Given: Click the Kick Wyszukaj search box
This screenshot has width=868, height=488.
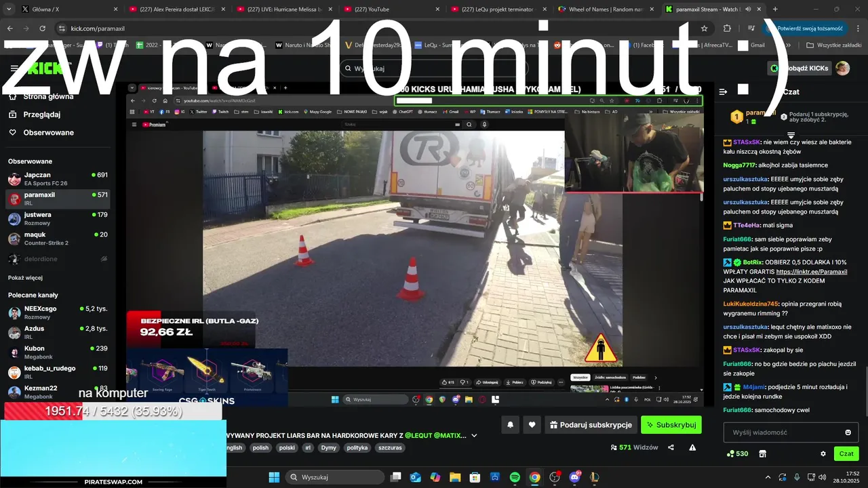Looking at the screenshot, I should click(x=434, y=68).
